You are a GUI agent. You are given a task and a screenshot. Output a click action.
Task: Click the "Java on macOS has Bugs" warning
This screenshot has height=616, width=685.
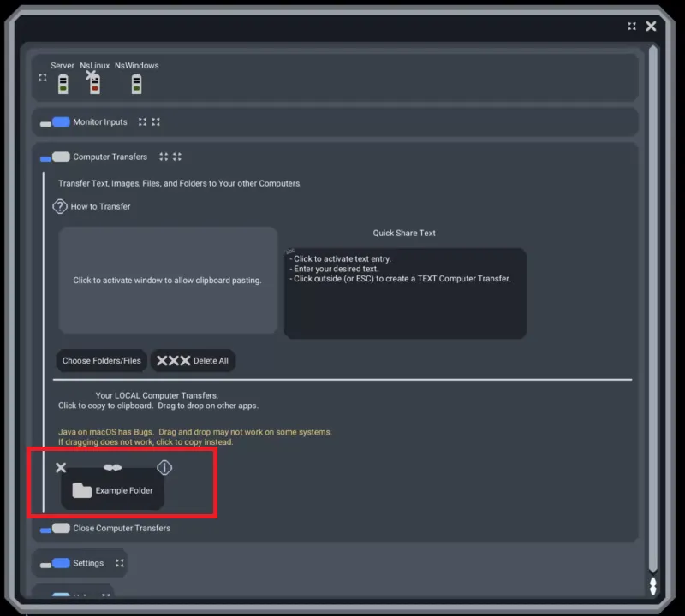click(x=195, y=432)
